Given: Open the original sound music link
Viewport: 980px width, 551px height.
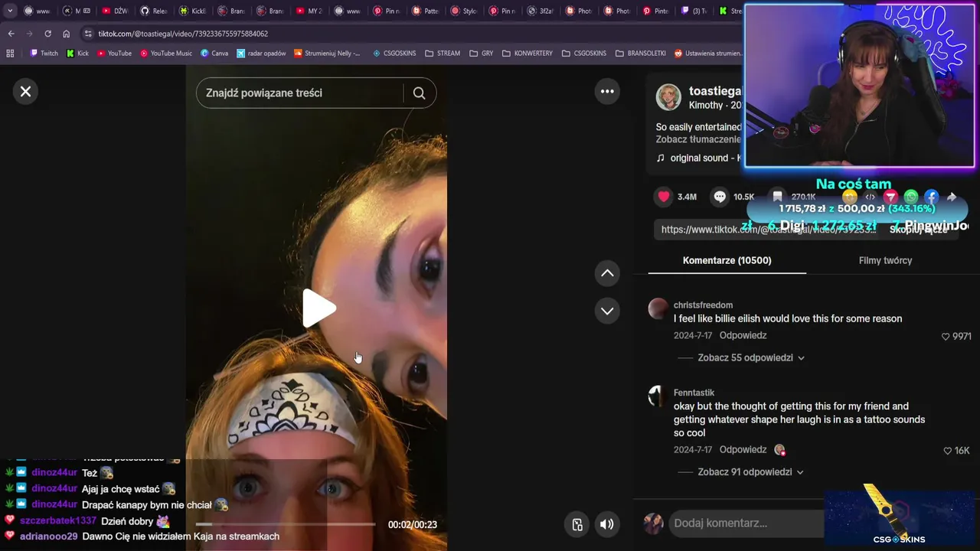Looking at the screenshot, I should tap(698, 158).
